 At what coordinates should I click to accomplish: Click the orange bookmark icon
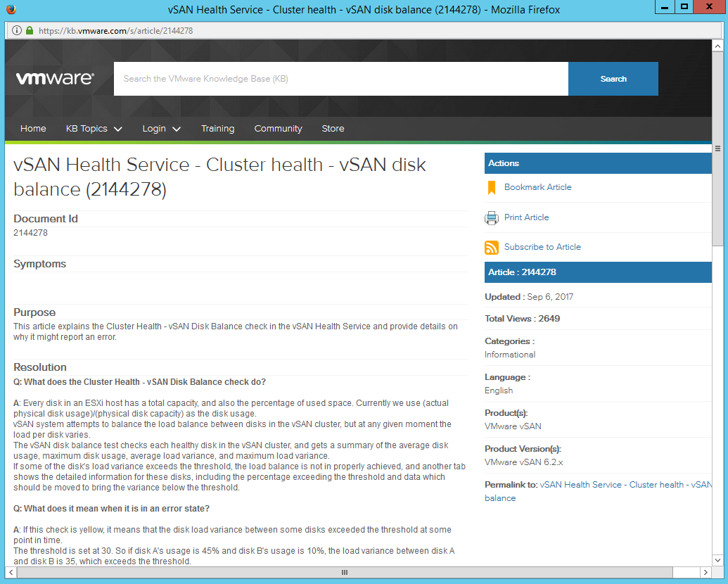(491, 188)
